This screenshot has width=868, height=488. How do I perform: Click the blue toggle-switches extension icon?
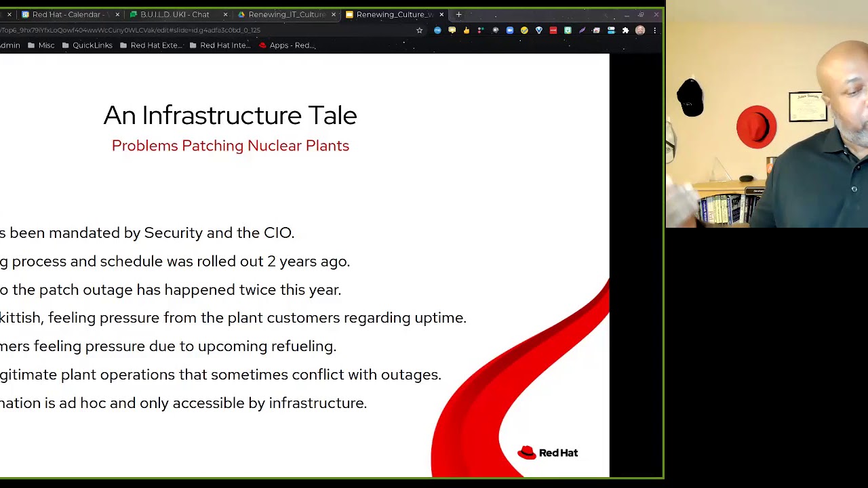(611, 30)
